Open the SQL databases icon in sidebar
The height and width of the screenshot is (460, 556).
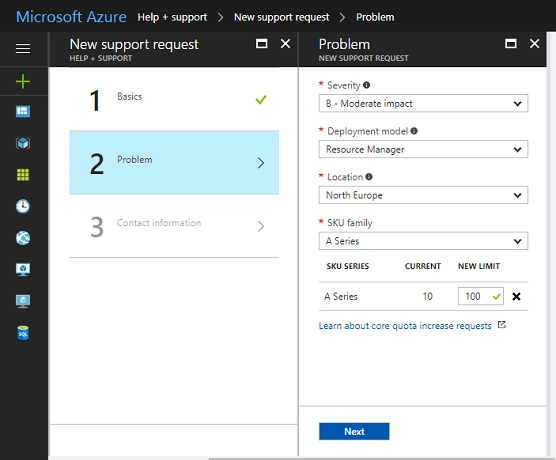(x=23, y=333)
